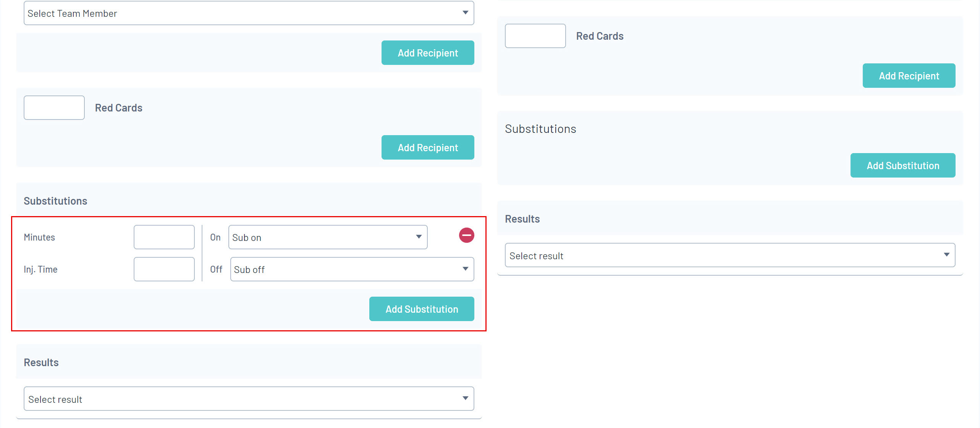Viewport: 980px width, 428px height.
Task: Click right Red Cards number field
Action: (x=535, y=36)
